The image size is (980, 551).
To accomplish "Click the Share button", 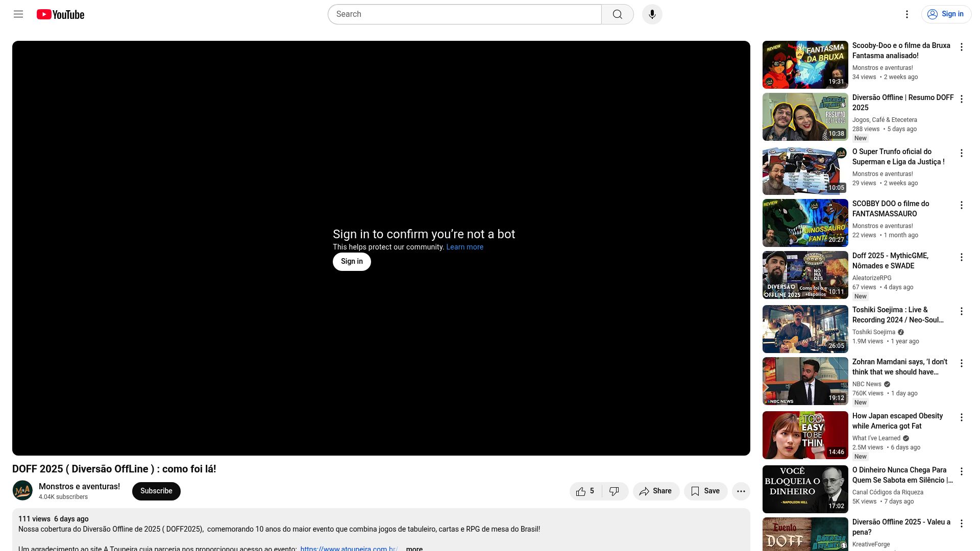I will [x=656, y=491].
